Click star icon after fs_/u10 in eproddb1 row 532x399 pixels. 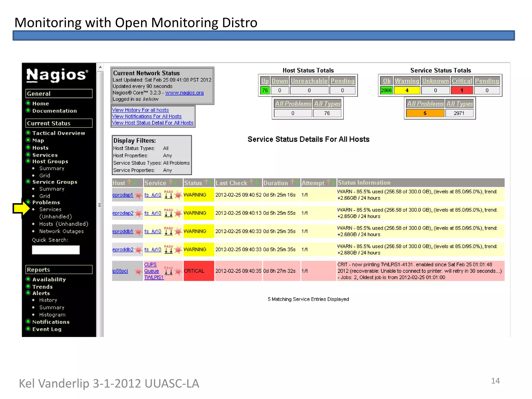pos(178,231)
